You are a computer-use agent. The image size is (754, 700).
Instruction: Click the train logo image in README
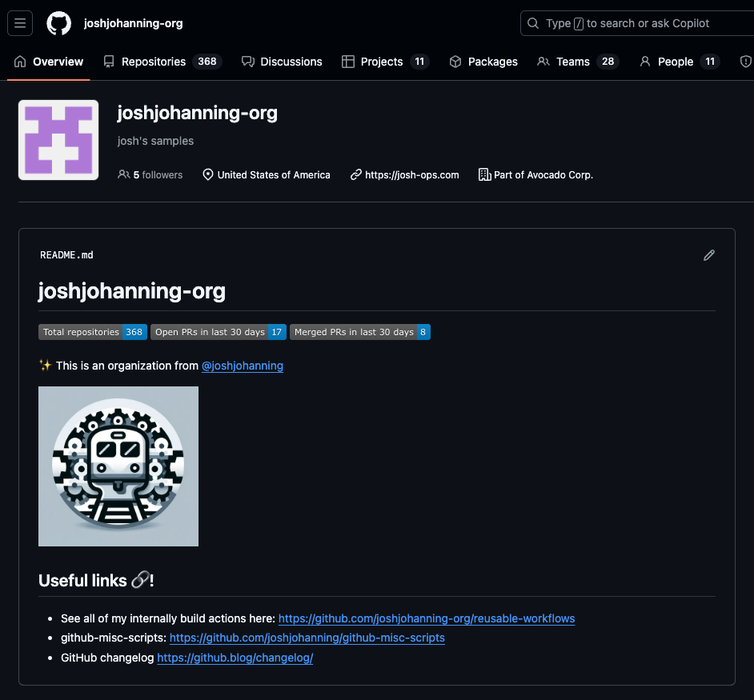pyautogui.click(x=118, y=466)
